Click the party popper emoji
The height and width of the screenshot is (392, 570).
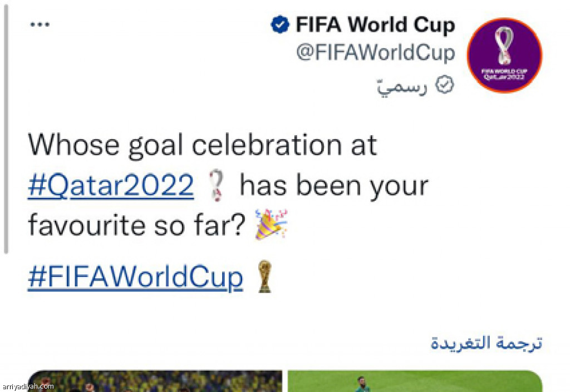point(271,224)
